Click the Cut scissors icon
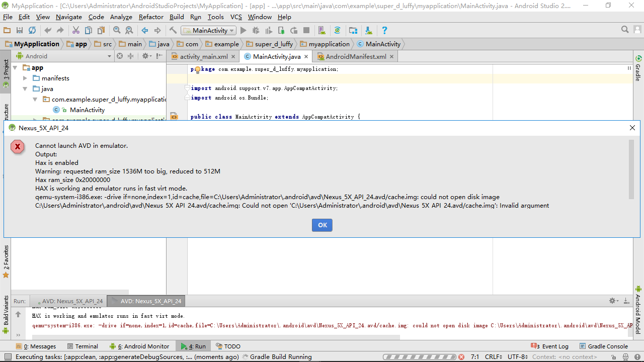Screen dimensions: 644x362 pos(76,31)
